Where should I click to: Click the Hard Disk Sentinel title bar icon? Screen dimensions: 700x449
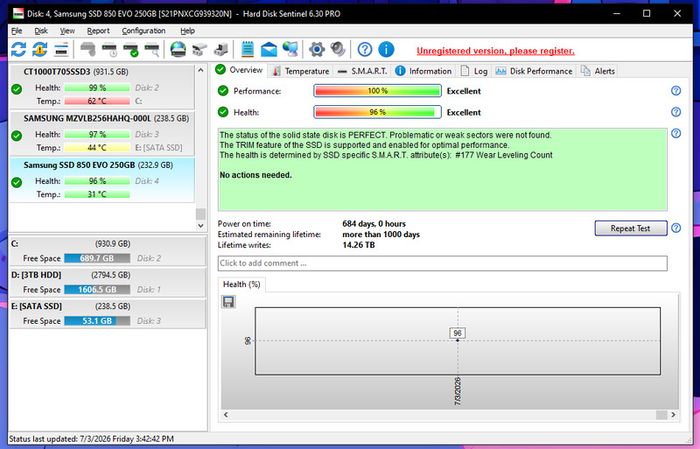[18, 13]
